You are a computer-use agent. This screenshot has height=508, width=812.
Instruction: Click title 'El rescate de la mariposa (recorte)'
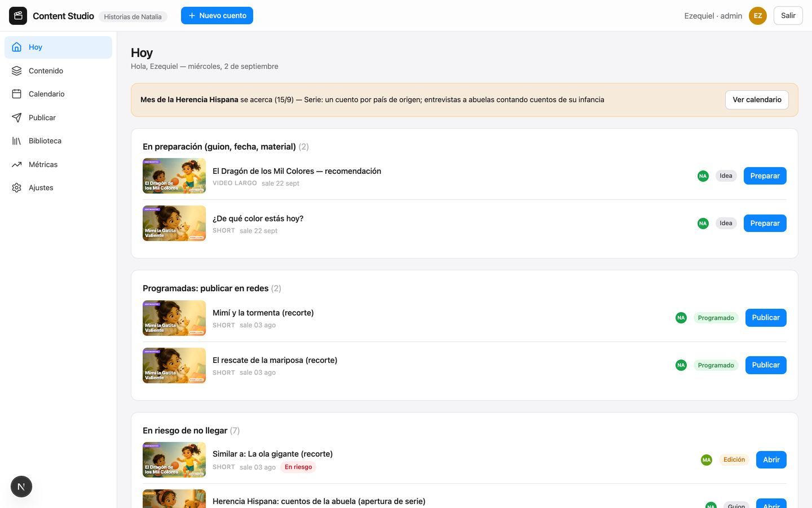(275, 360)
